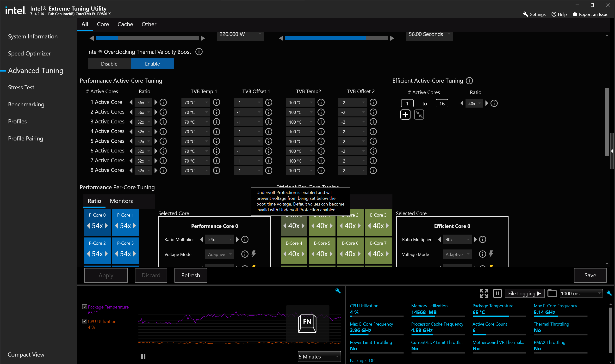This screenshot has width=615, height=364.
Task: Click the turbo power limit slider track
Action: point(147,38)
